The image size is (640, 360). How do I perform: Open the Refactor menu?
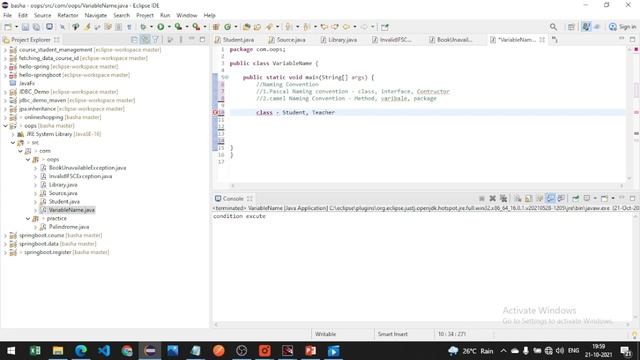click(68, 15)
